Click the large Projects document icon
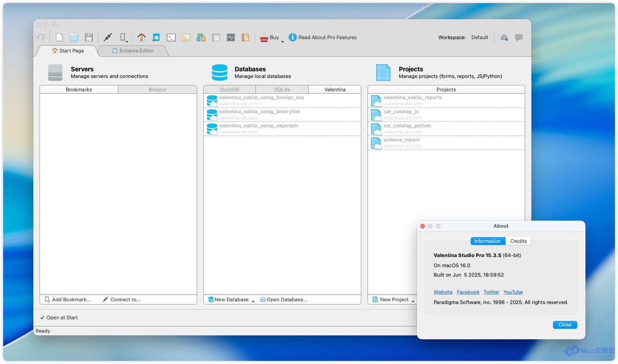The height and width of the screenshot is (364, 618). [383, 72]
